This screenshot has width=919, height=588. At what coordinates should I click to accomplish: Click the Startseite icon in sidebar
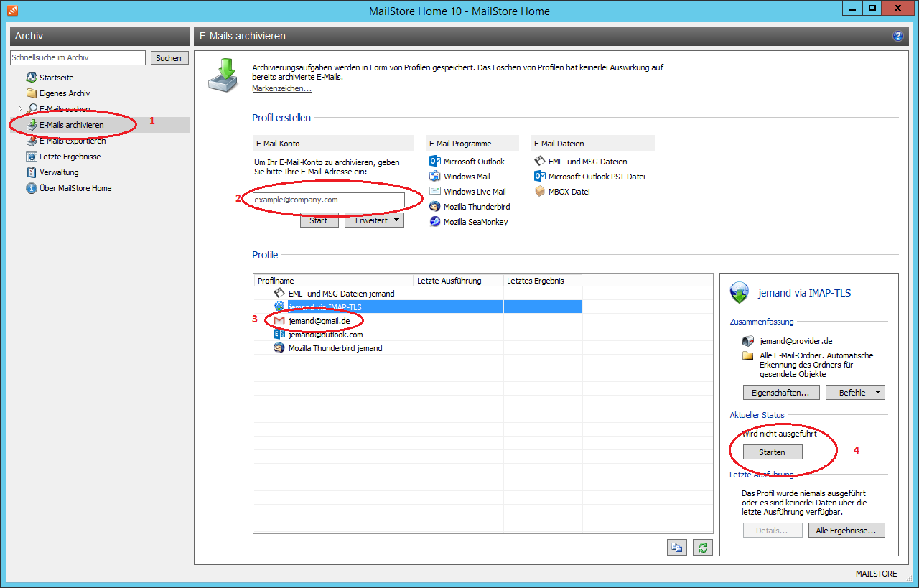[x=32, y=78]
